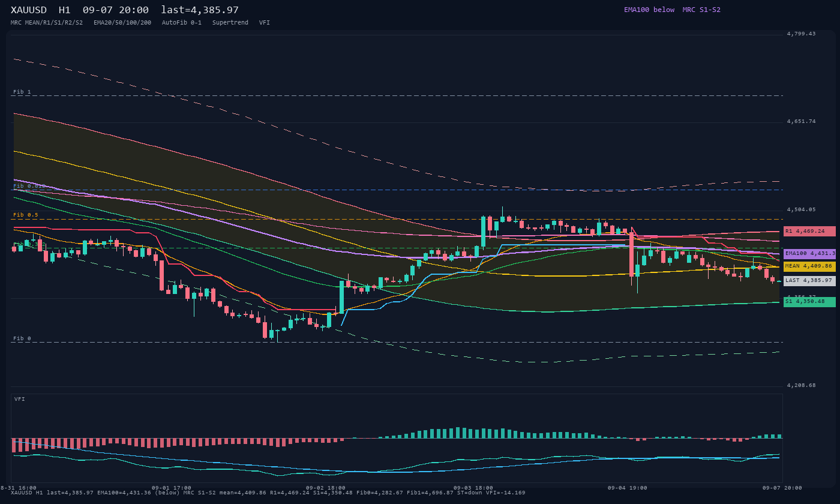Click the VFI panel title label
Viewport: 840px width, 504px height.
click(x=20, y=399)
